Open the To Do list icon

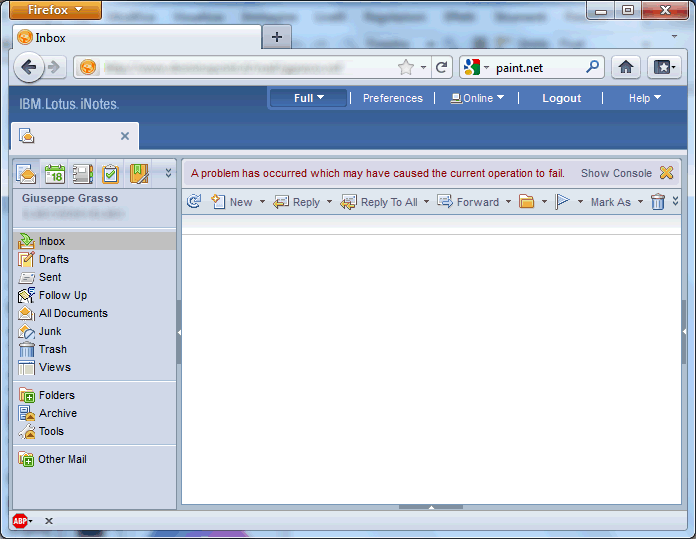pos(110,174)
